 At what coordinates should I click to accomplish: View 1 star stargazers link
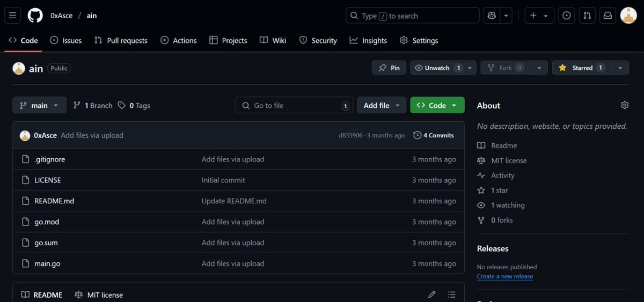click(493, 190)
